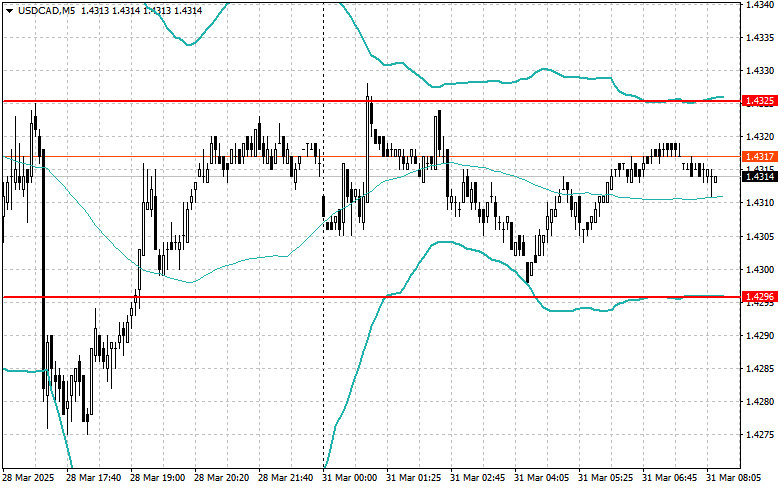Screen dimensions: 781x489
Task: Click the 1.4330 price axis value
Action: (x=760, y=71)
